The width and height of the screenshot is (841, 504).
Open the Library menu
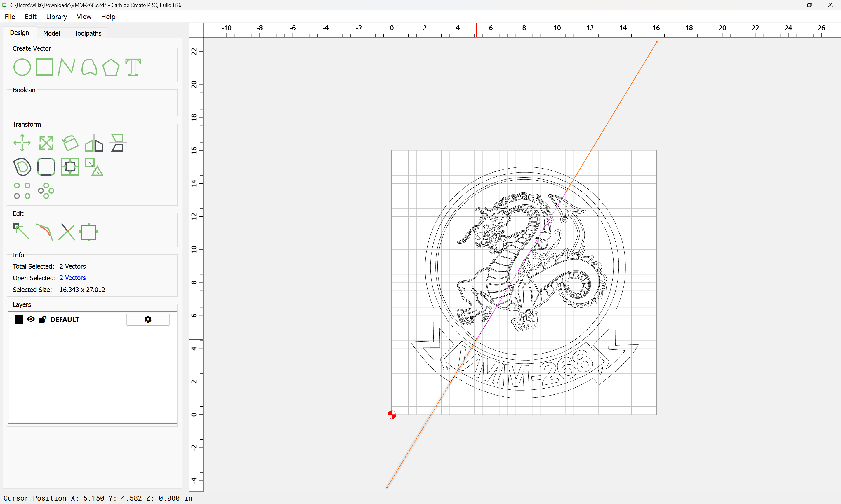tap(56, 17)
